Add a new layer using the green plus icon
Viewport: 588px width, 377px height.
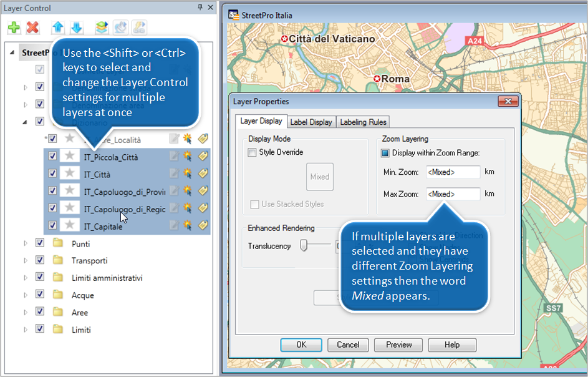12,26
